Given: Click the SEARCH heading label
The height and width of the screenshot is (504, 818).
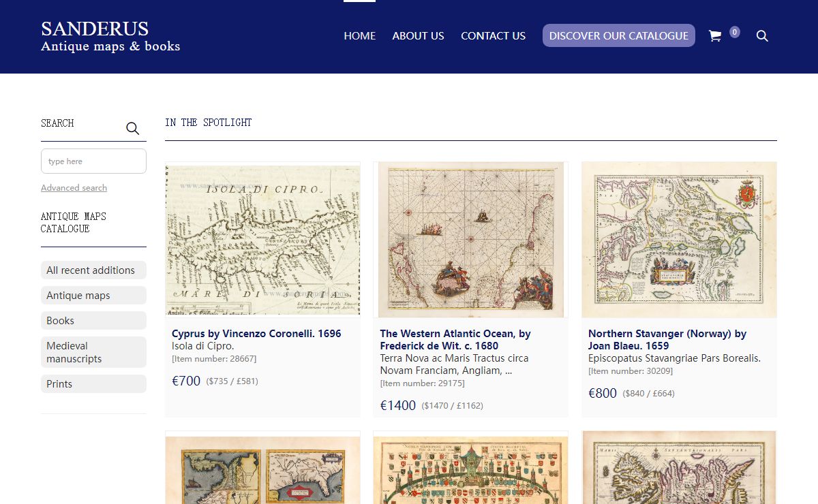Looking at the screenshot, I should click(57, 123).
